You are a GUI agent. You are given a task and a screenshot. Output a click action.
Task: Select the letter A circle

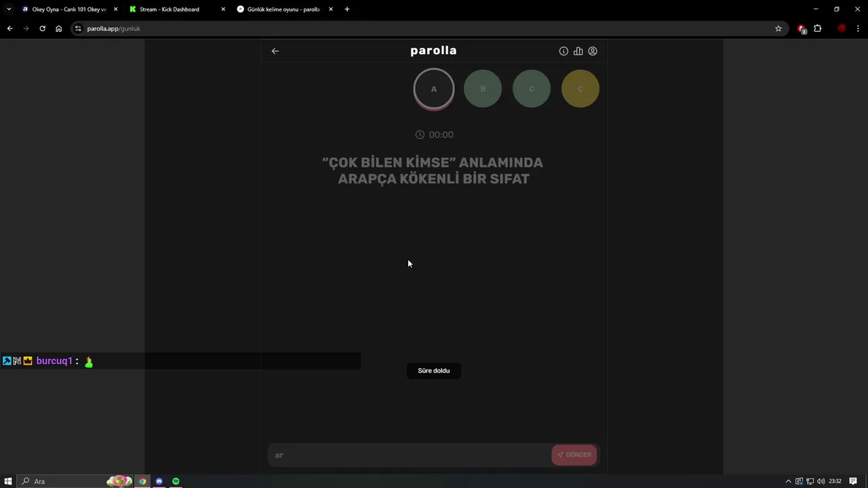click(x=434, y=89)
